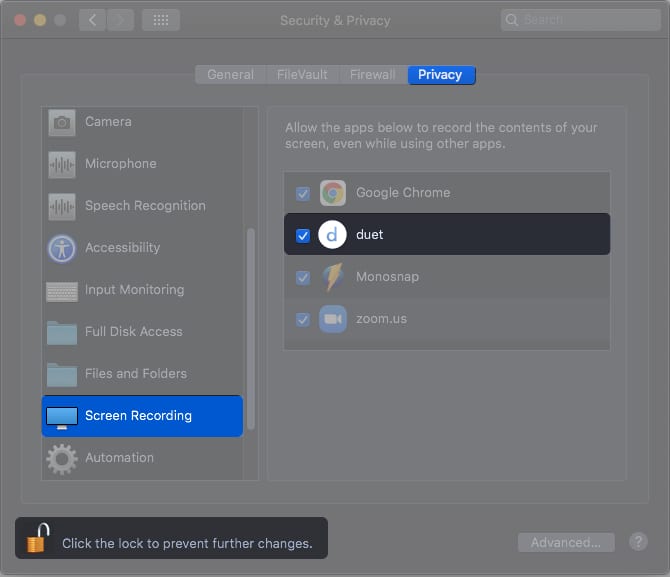Go forward with the right chevron button
The image size is (670, 577).
(120, 20)
